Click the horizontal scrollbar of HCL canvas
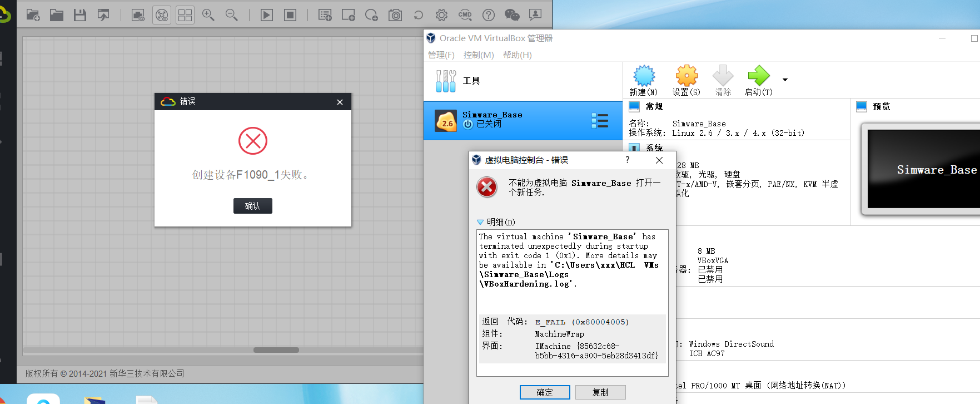The height and width of the screenshot is (404, 980). 276,350
